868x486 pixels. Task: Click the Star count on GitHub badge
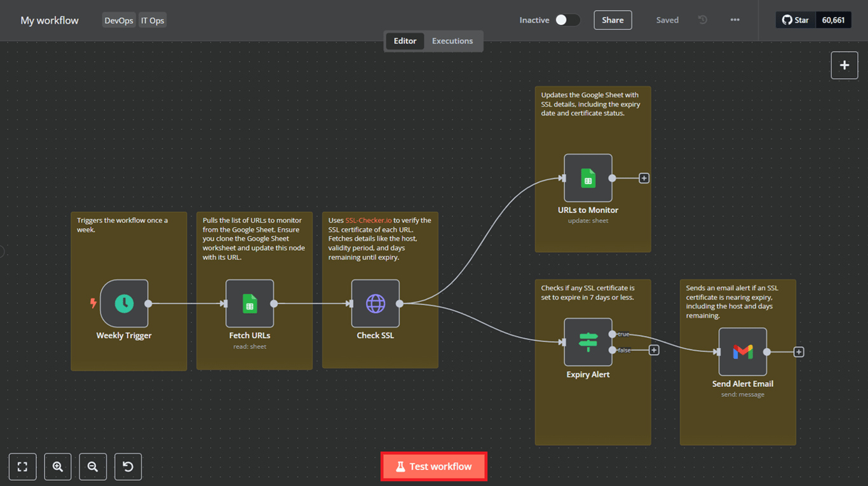click(x=833, y=20)
